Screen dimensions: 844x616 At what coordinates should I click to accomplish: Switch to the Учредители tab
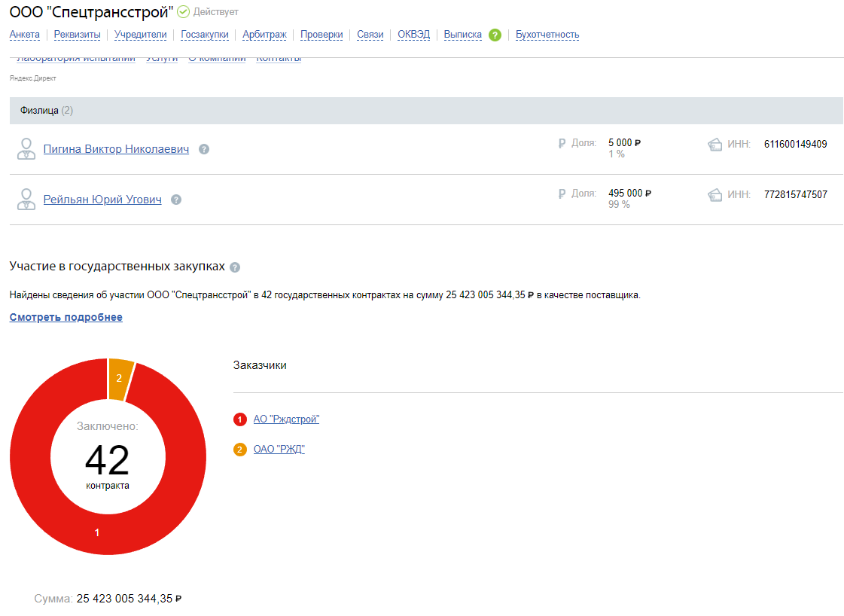[x=141, y=35]
